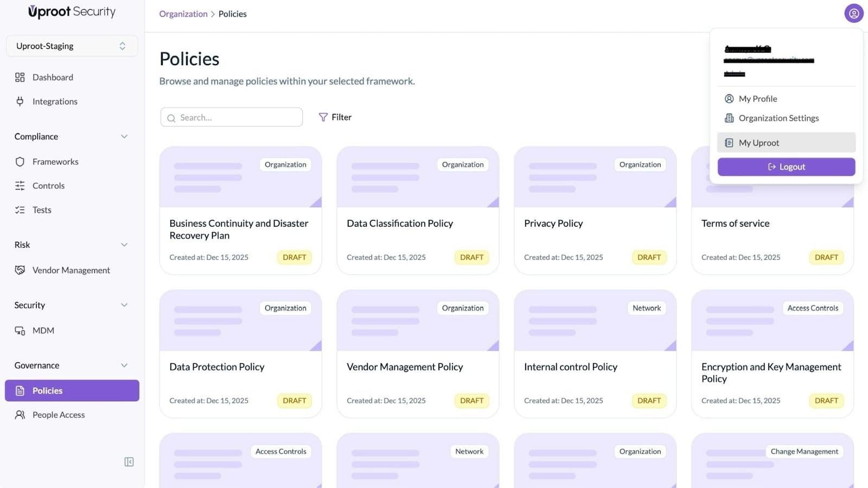Collapse the Risk section
The height and width of the screenshot is (488, 868).
pyautogui.click(x=124, y=245)
